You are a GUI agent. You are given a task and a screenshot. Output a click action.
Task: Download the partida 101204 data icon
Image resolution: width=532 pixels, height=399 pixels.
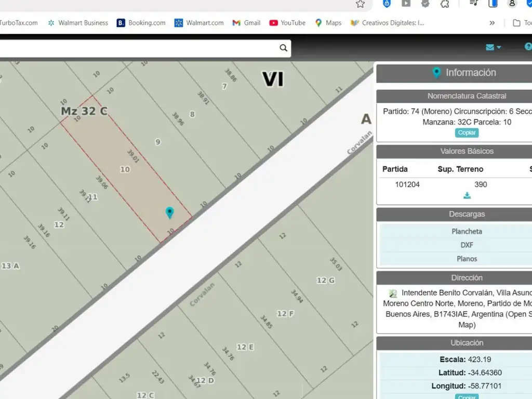pyautogui.click(x=467, y=196)
